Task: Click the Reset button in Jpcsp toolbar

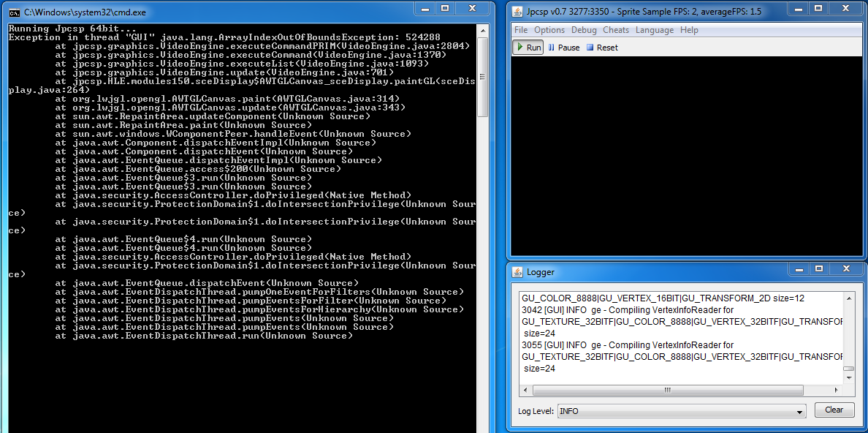Action: point(602,48)
